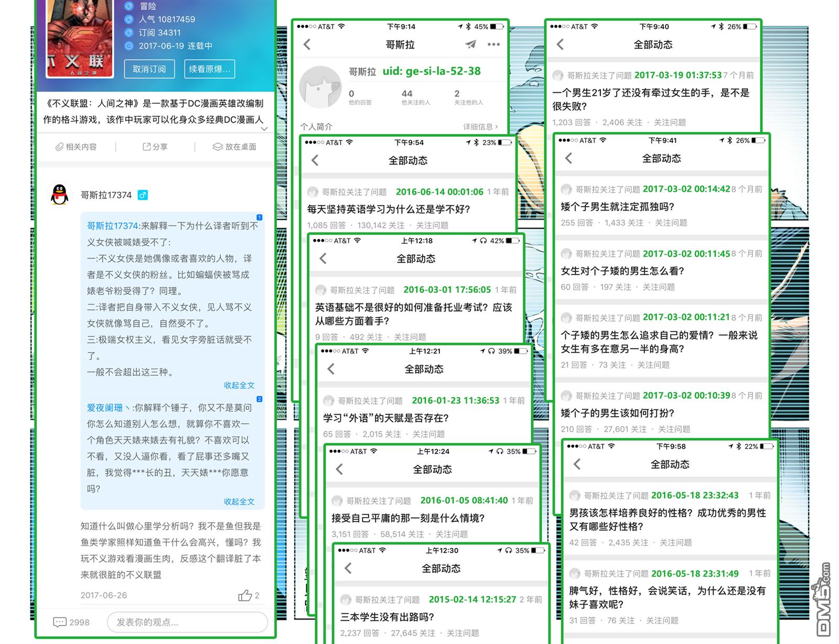The height and width of the screenshot is (644, 839).
Task: Open the question 接受自己平庸的那一刻是什么情境
Action: coord(408,518)
